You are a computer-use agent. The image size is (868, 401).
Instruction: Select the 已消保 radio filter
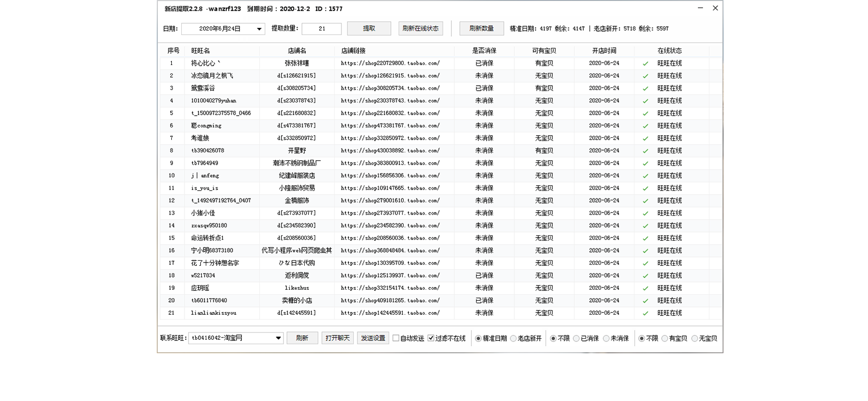[x=577, y=338]
